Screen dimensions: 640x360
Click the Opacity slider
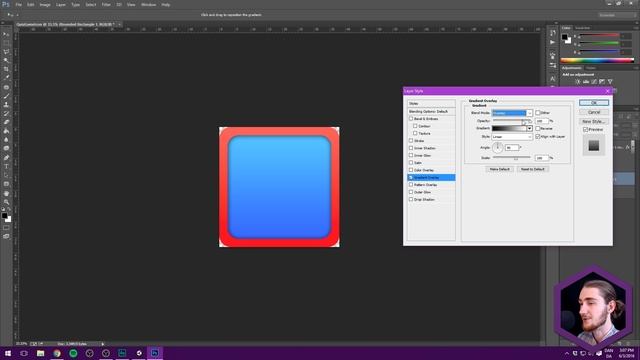[512, 121]
